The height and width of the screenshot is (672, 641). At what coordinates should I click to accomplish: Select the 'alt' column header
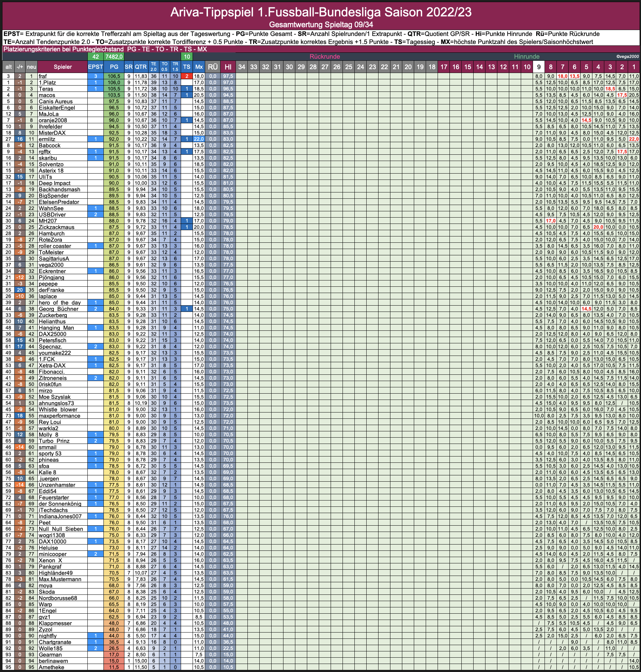pos(8,67)
